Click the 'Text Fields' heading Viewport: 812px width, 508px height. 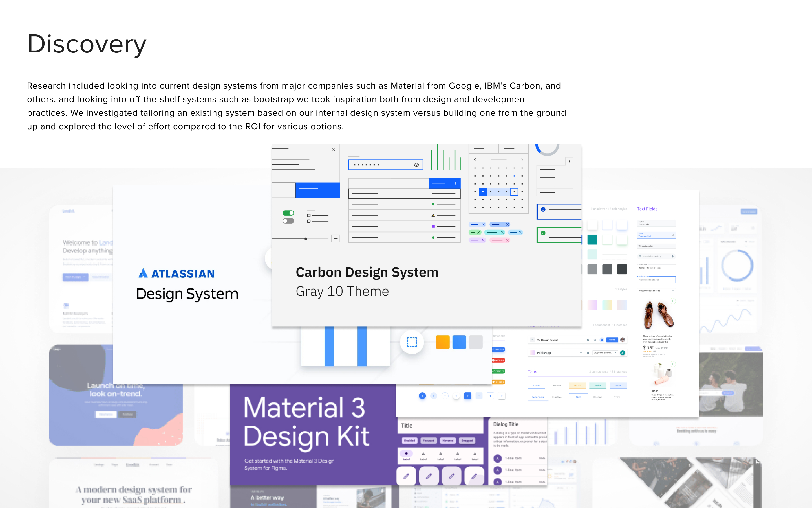[x=647, y=209]
